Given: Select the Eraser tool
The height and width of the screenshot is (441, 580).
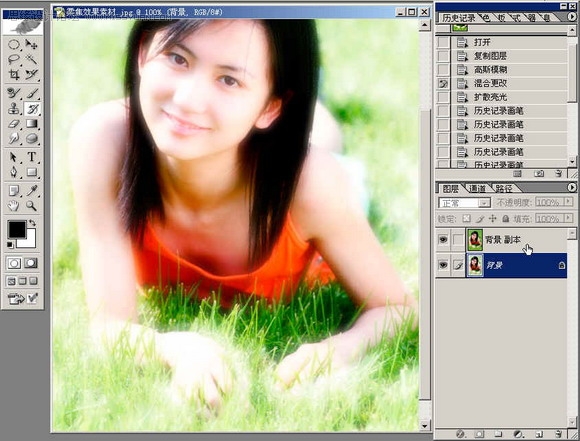Looking at the screenshot, I should click(14, 124).
